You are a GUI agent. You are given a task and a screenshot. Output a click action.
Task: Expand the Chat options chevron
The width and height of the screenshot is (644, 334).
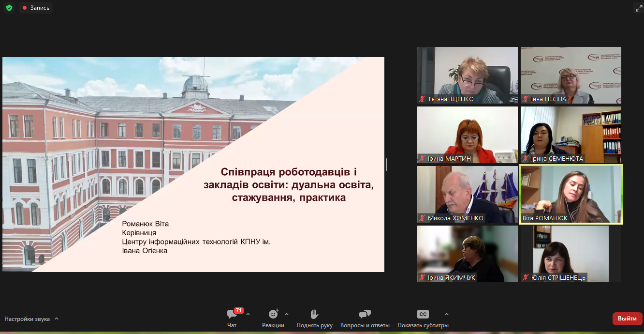pos(248,314)
